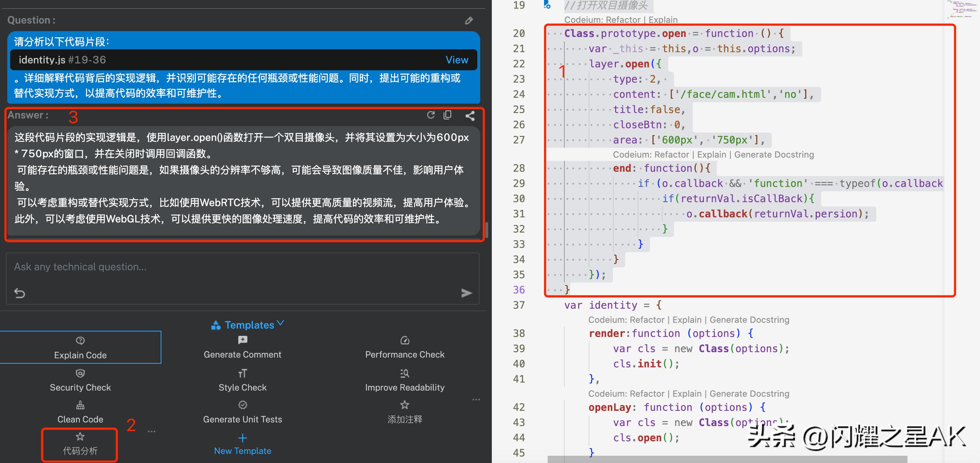Viewport: 980px width, 463px height.
Task: Open the ellipsis menu beside 添加注释
Action: (x=476, y=400)
